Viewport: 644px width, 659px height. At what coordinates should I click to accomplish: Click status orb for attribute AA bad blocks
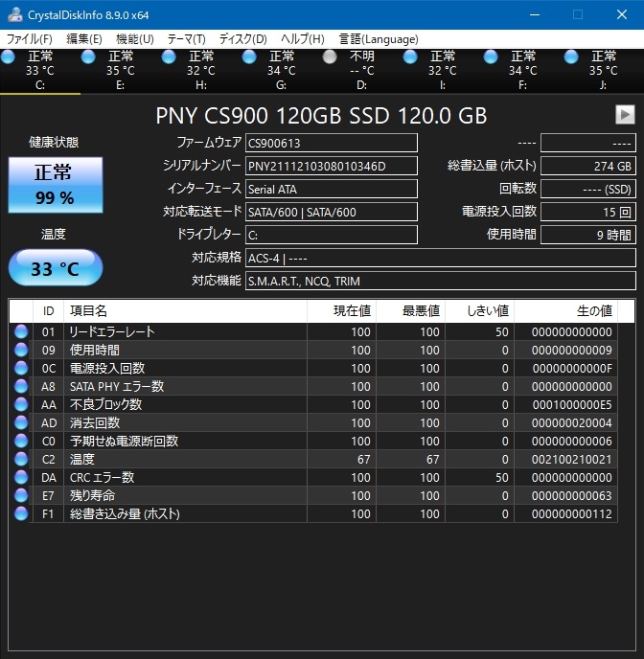point(22,404)
